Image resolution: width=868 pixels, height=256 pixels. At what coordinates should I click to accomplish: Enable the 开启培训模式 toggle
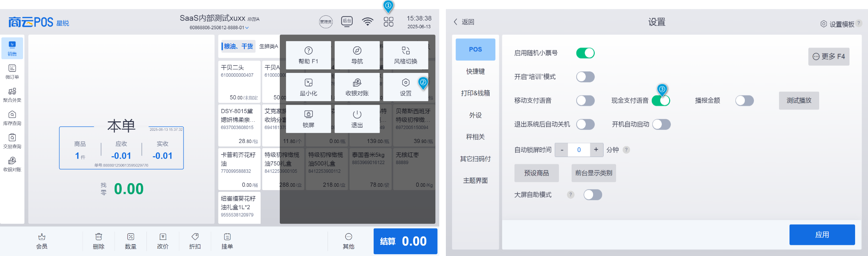point(585,77)
